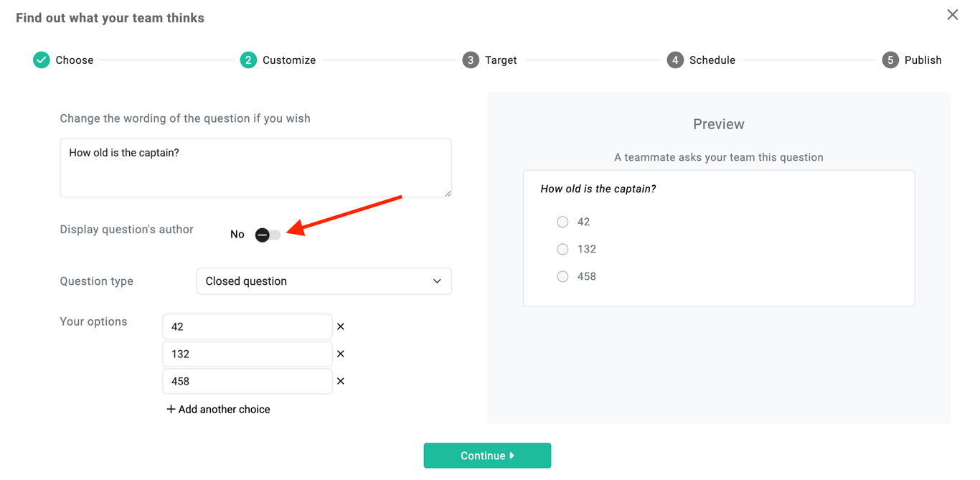Toggle the Display question's author switch

[268, 235]
